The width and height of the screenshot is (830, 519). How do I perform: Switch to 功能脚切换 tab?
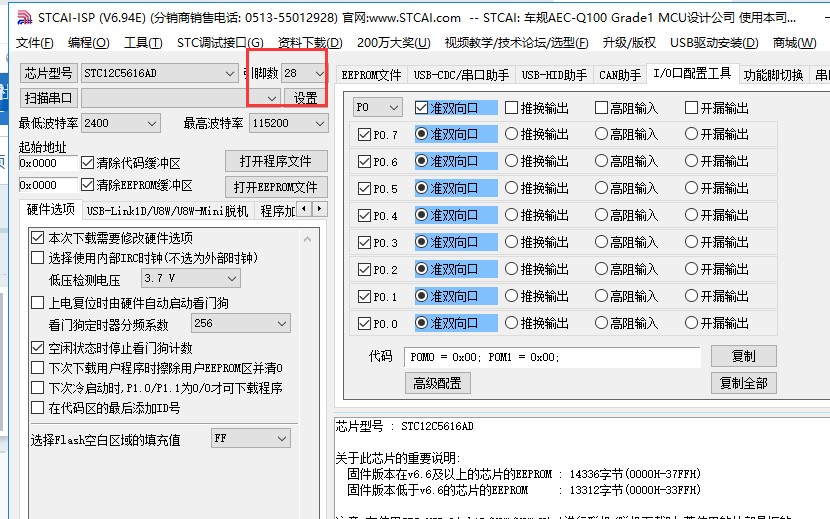(773, 75)
